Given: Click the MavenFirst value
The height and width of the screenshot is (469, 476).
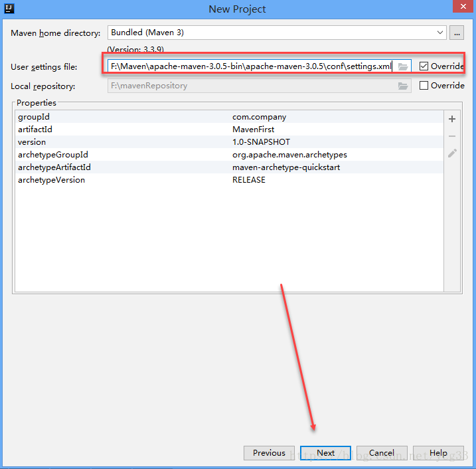Looking at the screenshot, I should tap(253, 130).
